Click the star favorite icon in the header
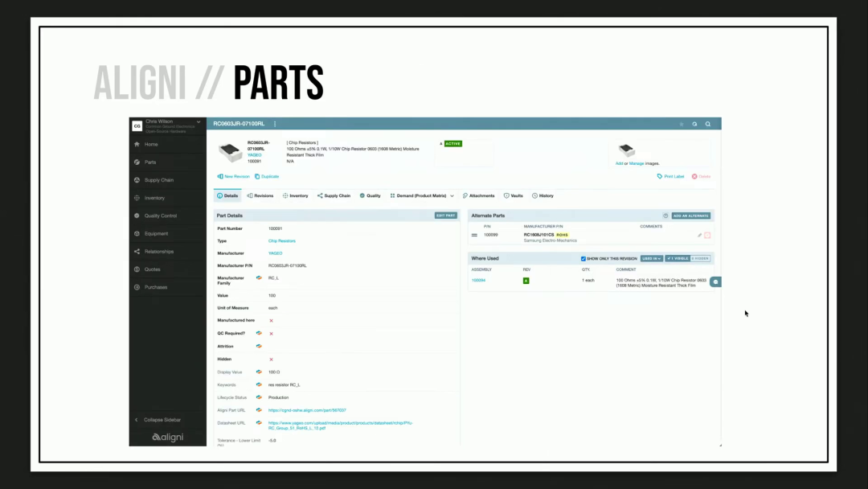868x489 pixels. (682, 124)
